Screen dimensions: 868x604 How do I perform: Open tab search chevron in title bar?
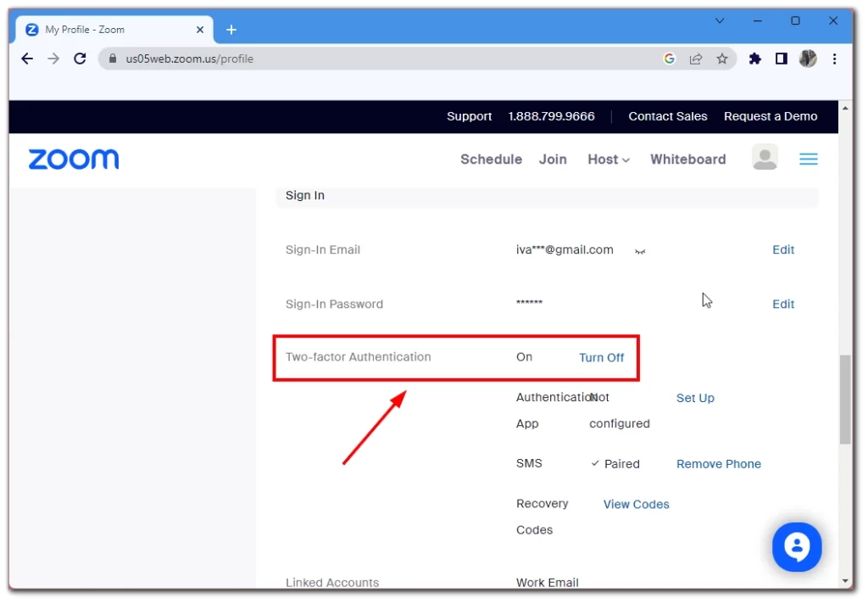(720, 21)
